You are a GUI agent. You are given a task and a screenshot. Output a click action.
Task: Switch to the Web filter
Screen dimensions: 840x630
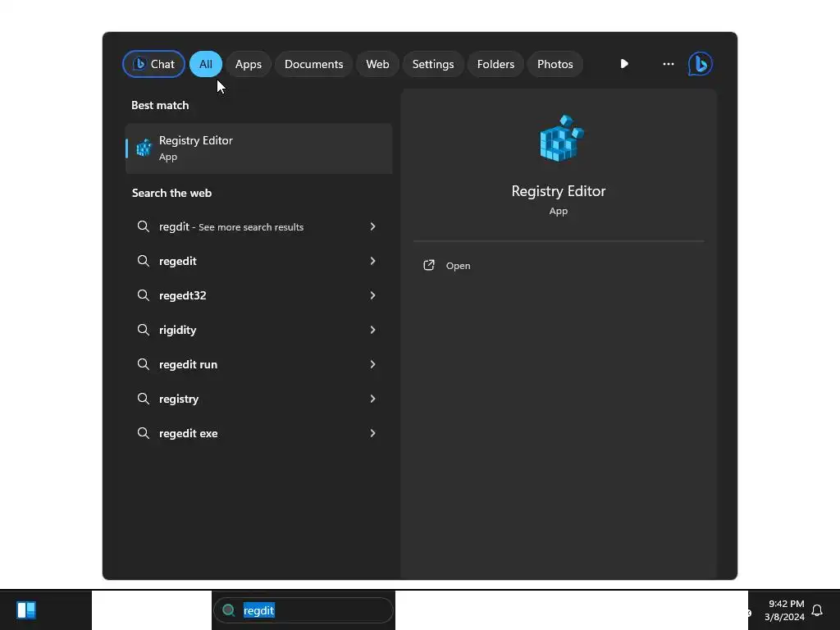pyautogui.click(x=377, y=64)
